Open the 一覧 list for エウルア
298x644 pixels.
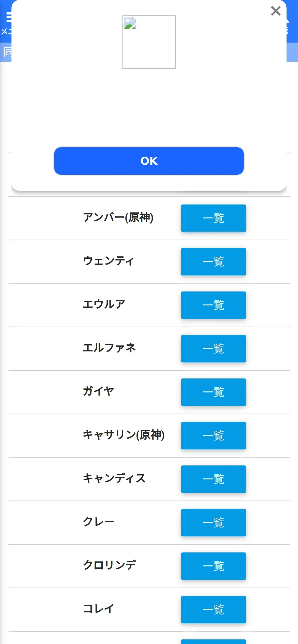213,305
